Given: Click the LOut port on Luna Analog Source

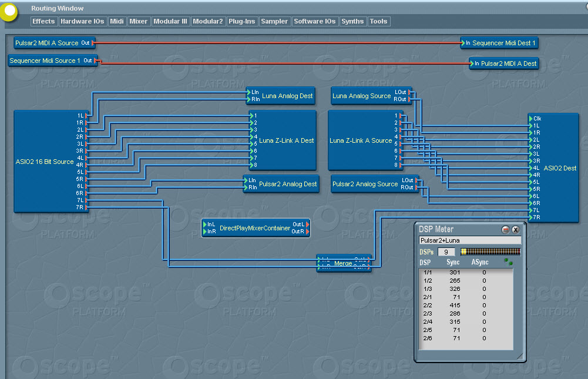Looking at the screenshot, I should click(409, 92).
